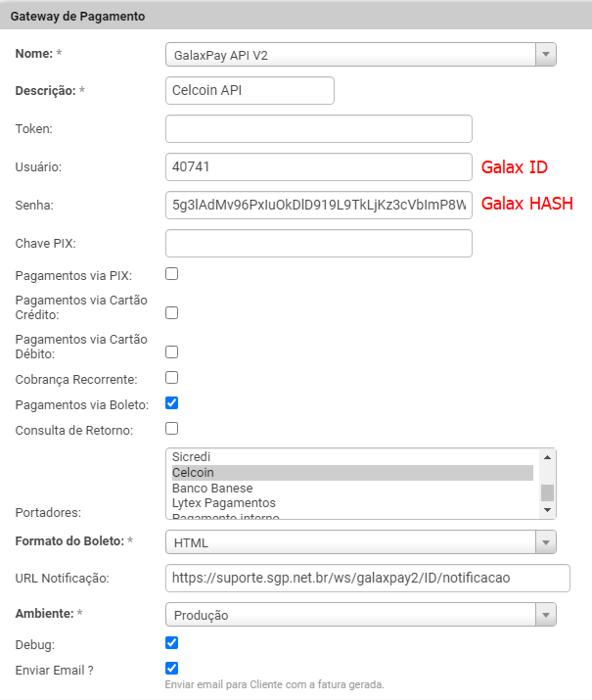Viewport: 592px width, 700px height.
Task: Click the URL Notificação field
Action: 367,578
